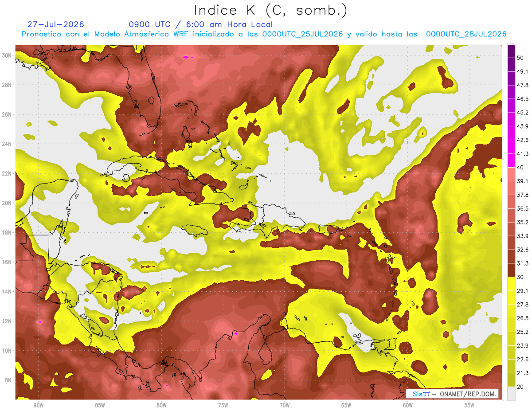Image resolution: width=532 pixels, height=411 pixels.
Task: Click the colorbar value '40'
Action: tap(520, 167)
